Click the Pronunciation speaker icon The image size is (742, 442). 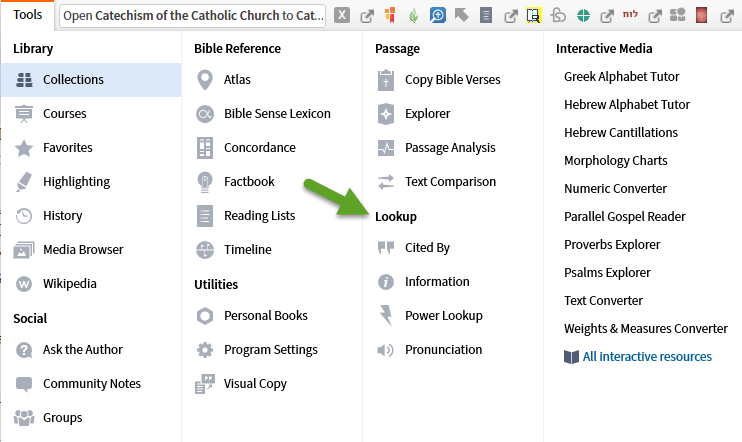coord(386,350)
